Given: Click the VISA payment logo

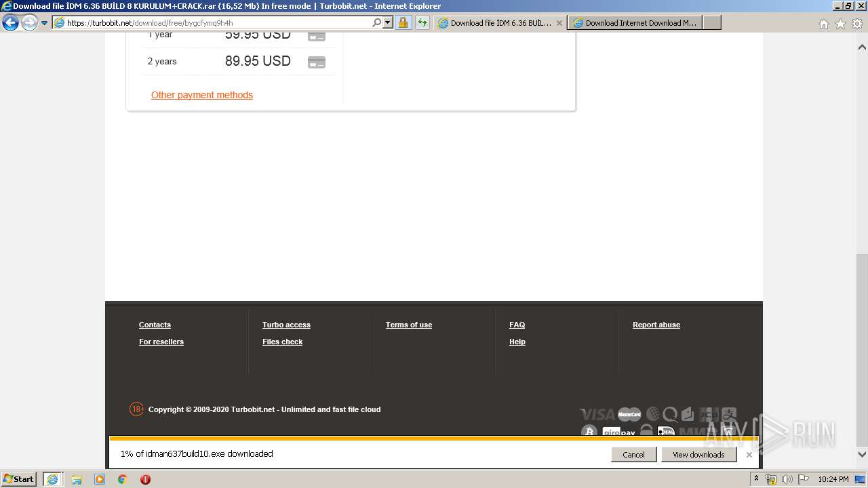Looking at the screenshot, I should point(597,414).
